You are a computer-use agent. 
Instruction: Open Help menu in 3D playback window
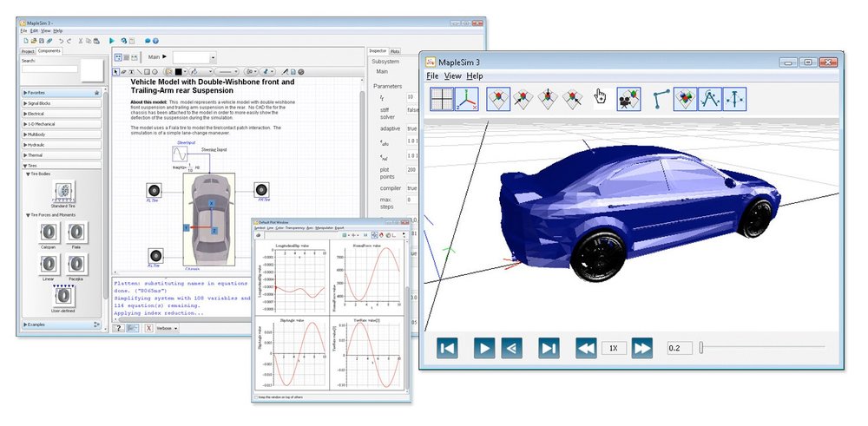(x=475, y=75)
